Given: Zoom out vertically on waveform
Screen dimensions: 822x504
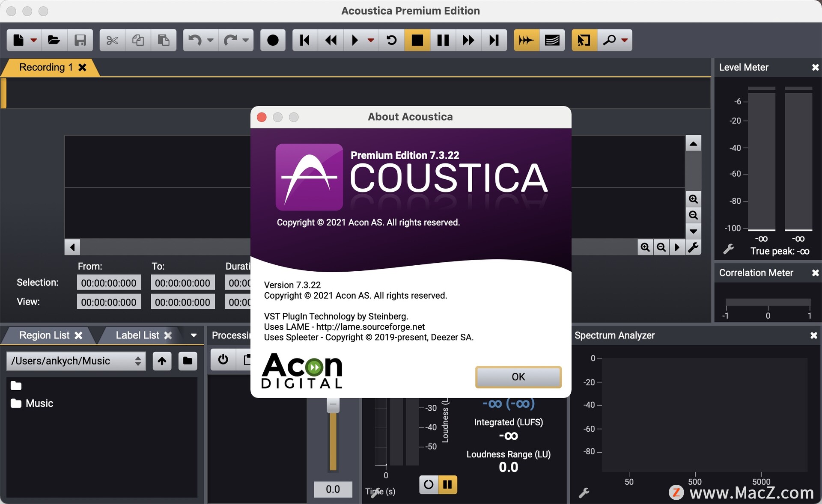Looking at the screenshot, I should click(x=693, y=215).
